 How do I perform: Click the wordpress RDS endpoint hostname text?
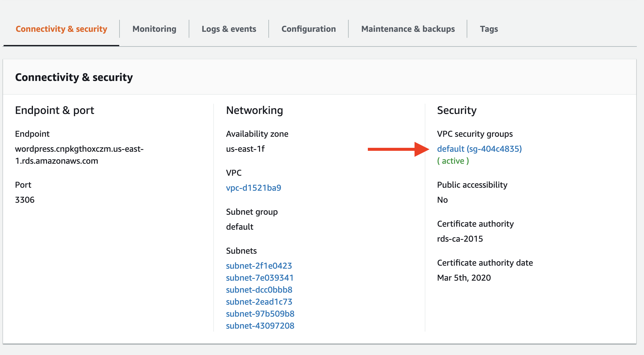[x=79, y=155]
